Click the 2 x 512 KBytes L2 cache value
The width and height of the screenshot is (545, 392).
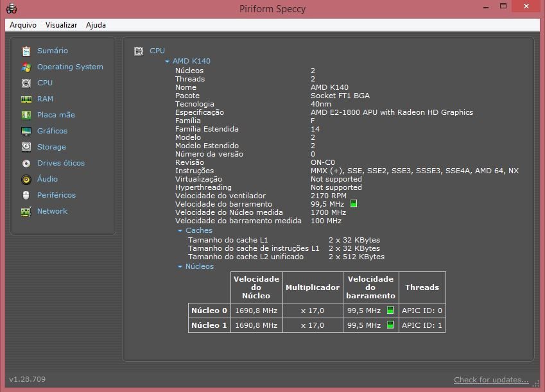point(357,257)
